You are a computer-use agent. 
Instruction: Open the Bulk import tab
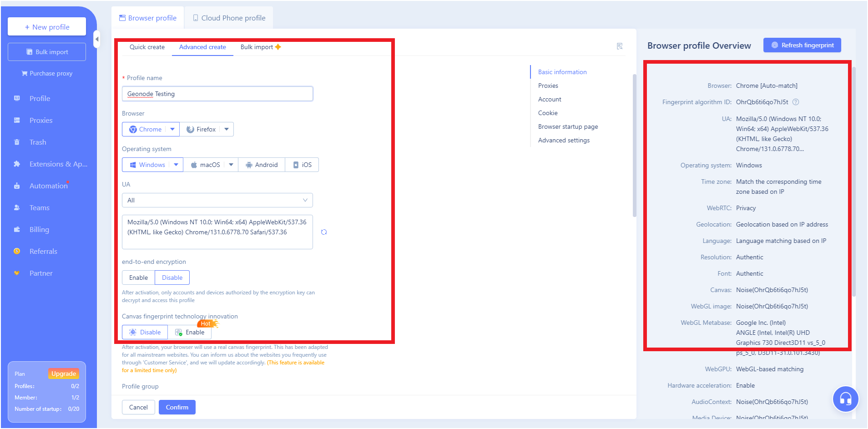tap(256, 47)
